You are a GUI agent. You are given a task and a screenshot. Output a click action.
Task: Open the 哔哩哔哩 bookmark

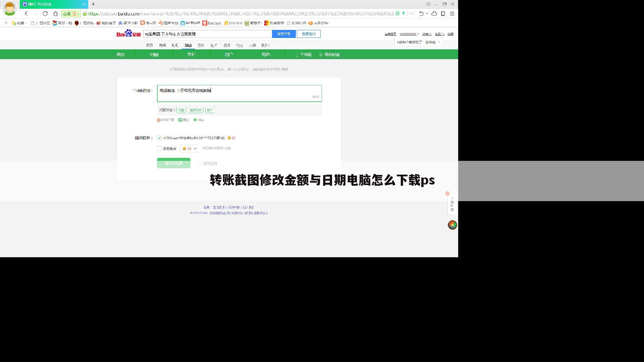190,23
